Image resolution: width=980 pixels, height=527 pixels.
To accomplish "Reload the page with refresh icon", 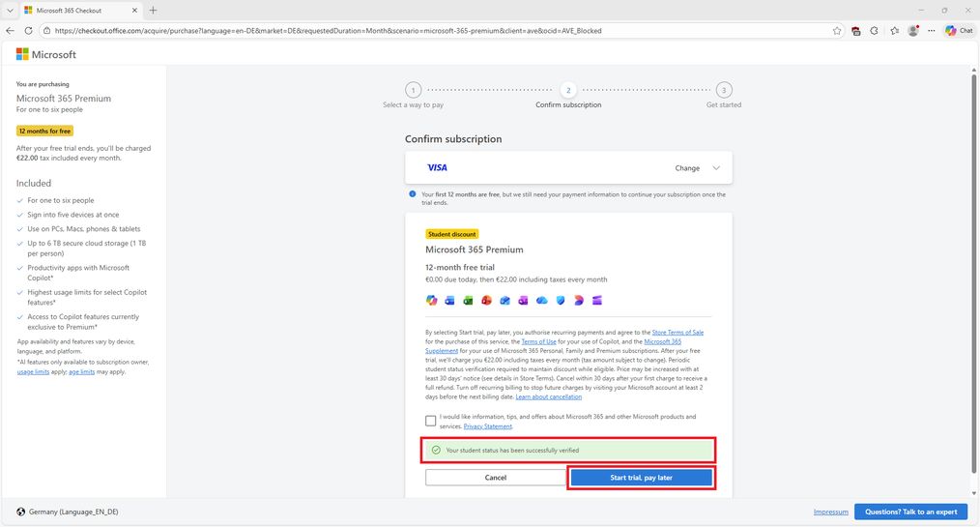I will coord(28,30).
